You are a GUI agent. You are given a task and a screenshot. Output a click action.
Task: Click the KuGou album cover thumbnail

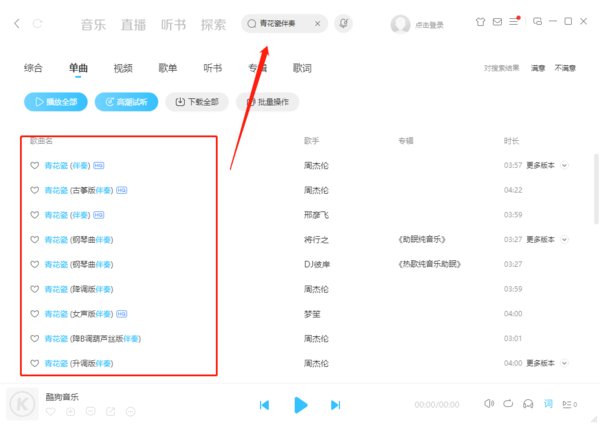22,404
